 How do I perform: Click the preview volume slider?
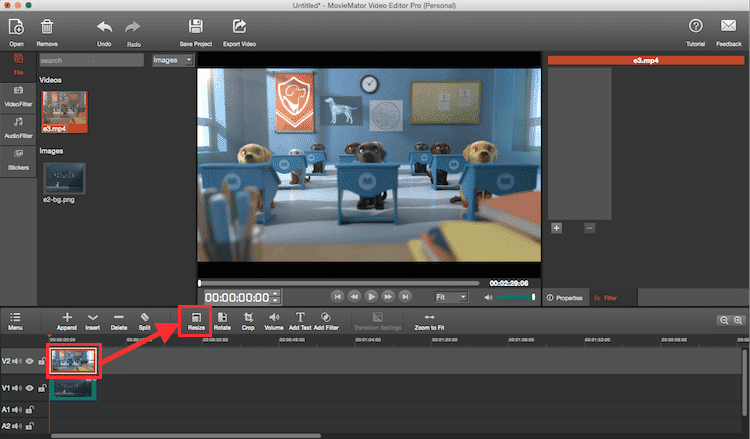[516, 297]
